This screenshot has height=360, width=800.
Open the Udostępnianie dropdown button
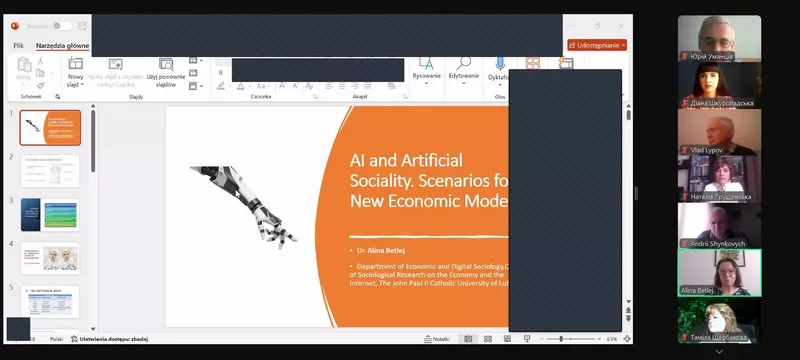(x=597, y=45)
